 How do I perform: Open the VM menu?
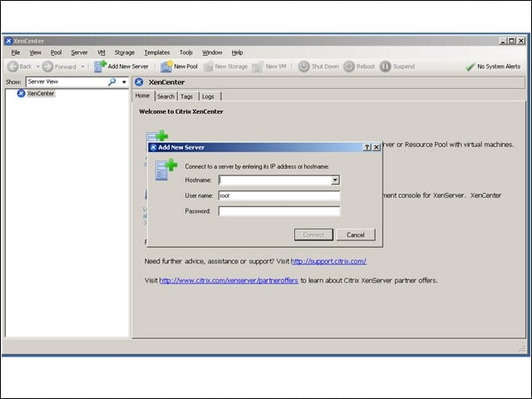point(101,52)
